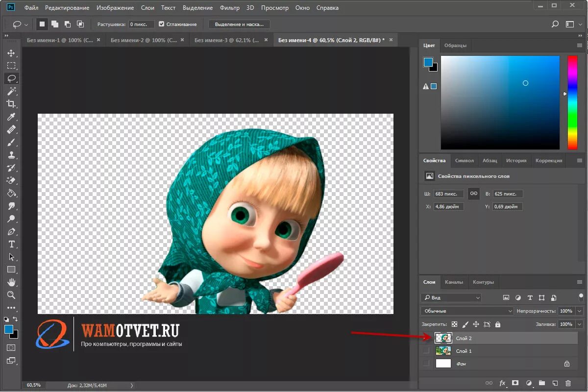Switch to the История tab
The width and height of the screenshot is (588, 392).
pyautogui.click(x=516, y=161)
